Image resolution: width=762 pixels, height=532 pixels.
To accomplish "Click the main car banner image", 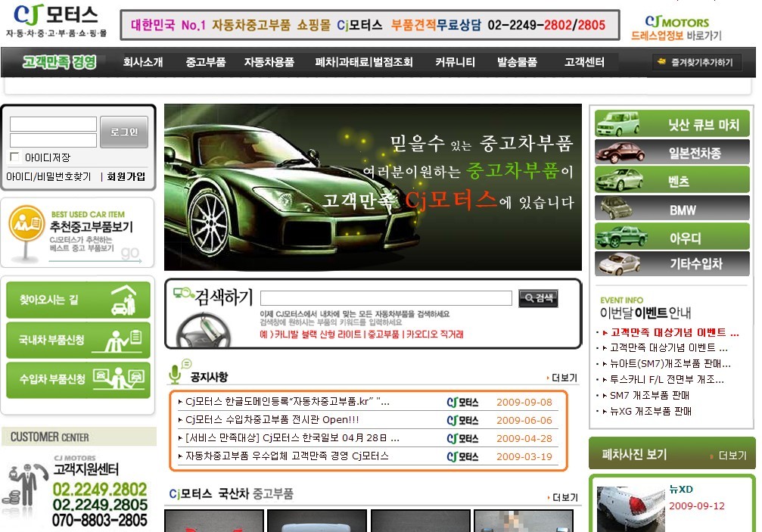I will point(373,187).
